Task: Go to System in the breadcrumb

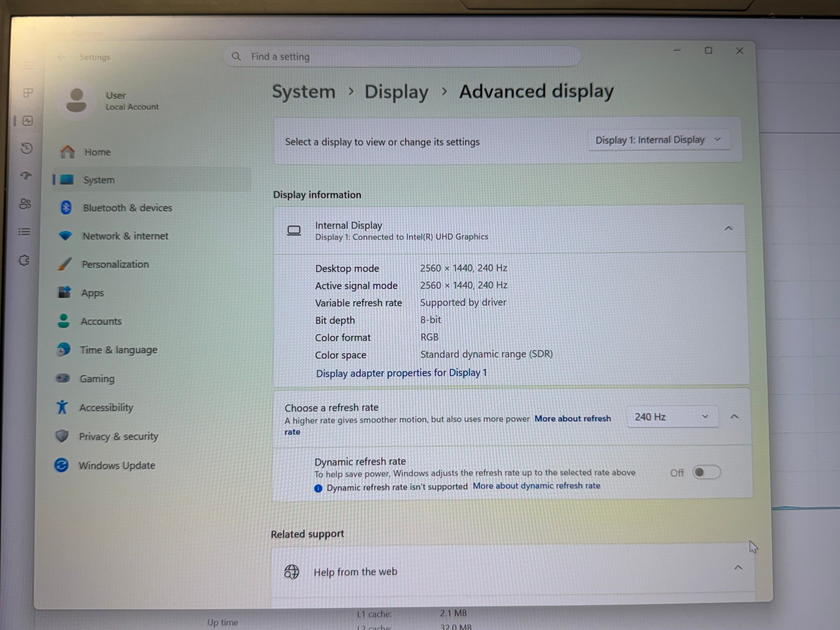Action: coord(304,91)
